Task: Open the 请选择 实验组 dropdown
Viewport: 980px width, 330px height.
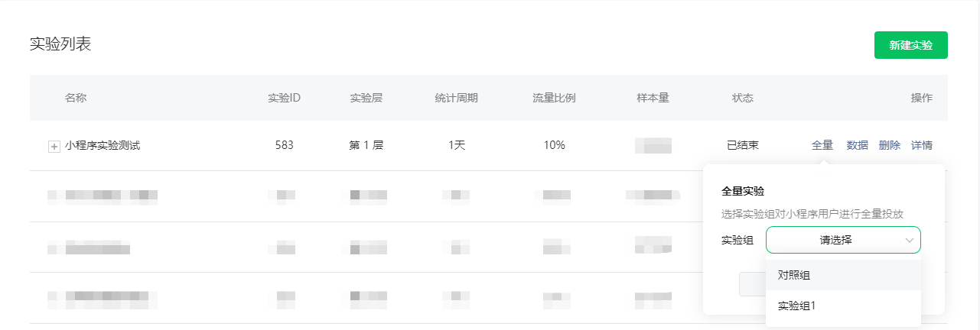Action: point(843,240)
